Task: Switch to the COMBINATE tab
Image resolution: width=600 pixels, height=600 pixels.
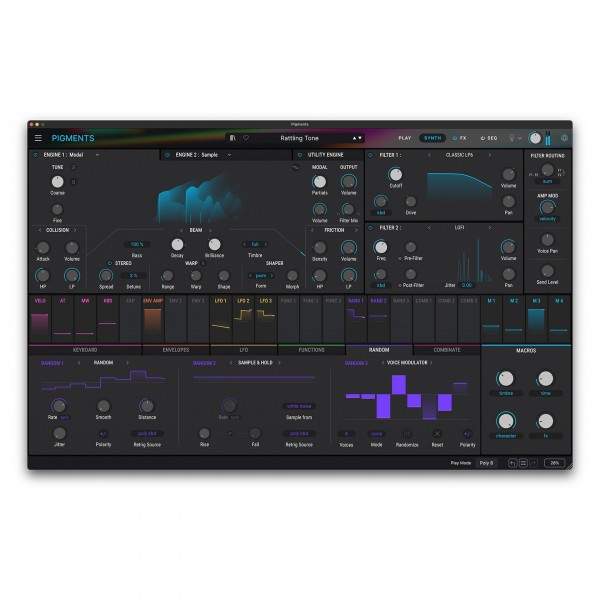Action: (447, 350)
